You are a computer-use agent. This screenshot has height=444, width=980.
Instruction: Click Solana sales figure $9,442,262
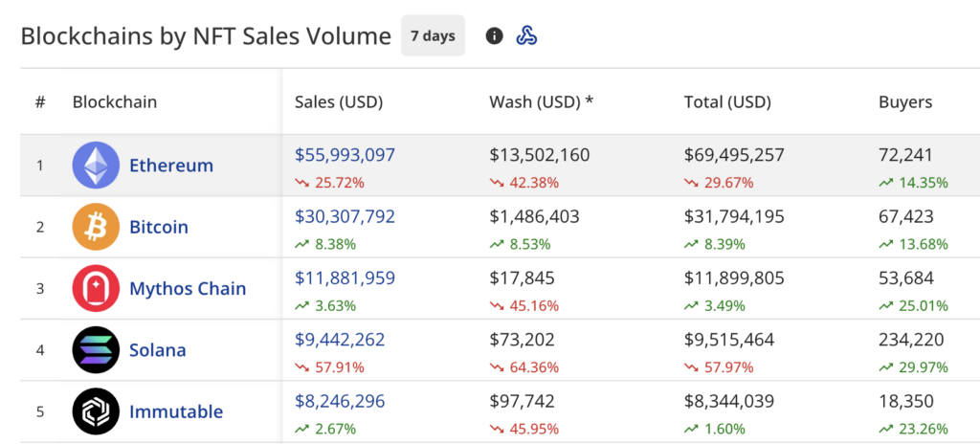click(340, 340)
